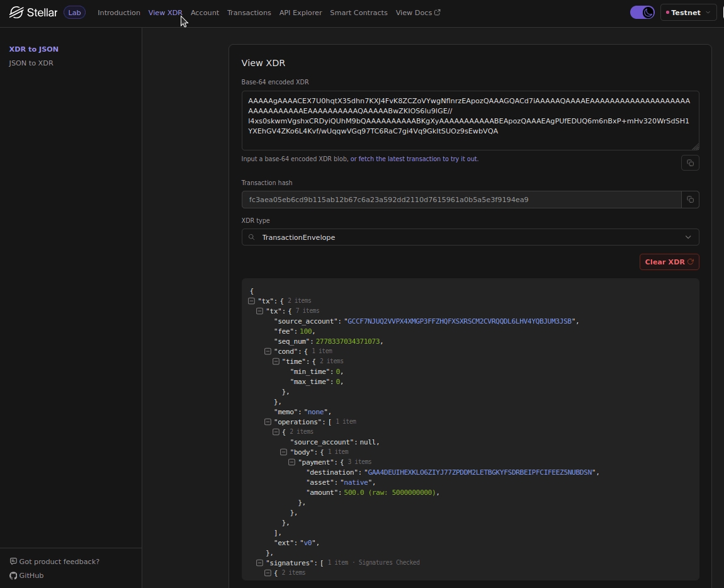
Task: Collapse the "signatures" array node
Action: coord(259,563)
